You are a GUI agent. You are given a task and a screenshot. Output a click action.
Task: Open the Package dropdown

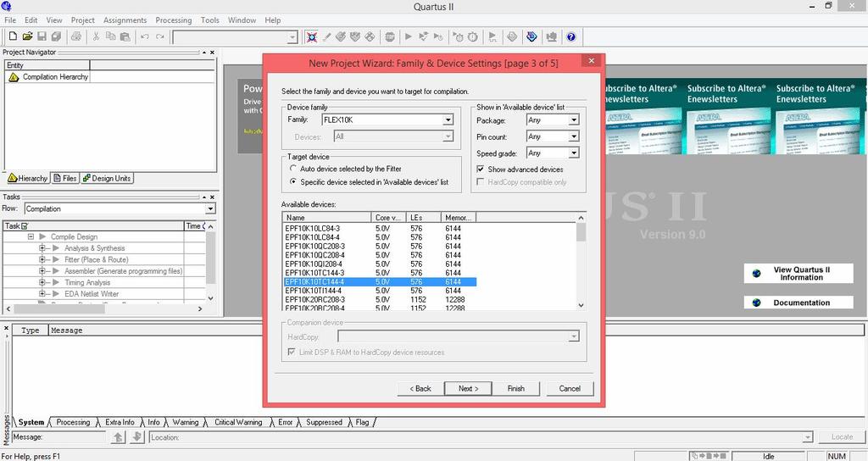point(574,120)
